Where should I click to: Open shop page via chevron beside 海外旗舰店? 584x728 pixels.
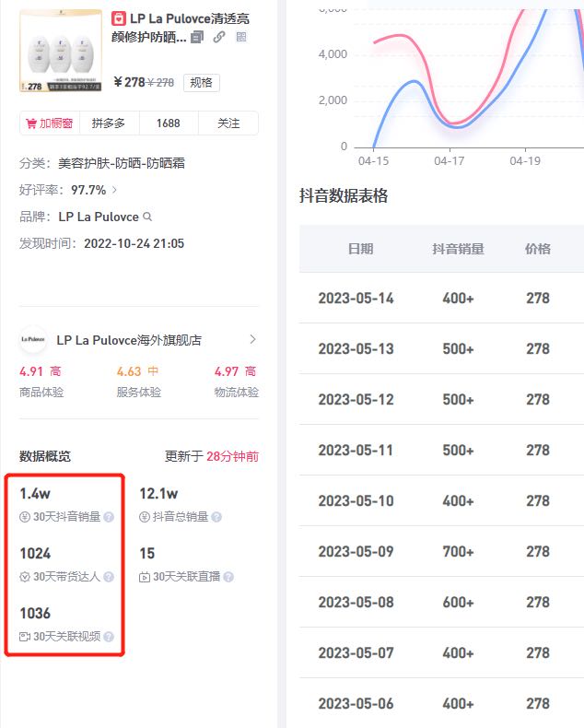(x=253, y=339)
